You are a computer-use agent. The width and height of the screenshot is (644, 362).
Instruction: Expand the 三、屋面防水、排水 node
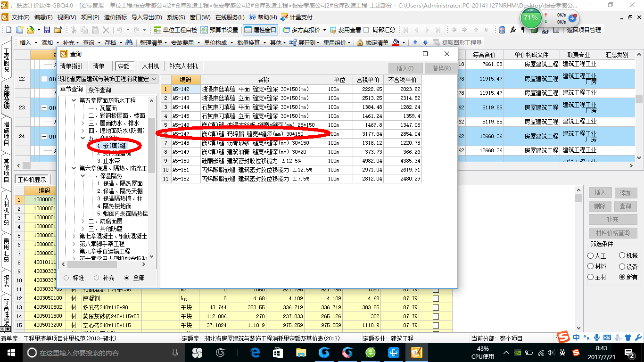(83, 123)
